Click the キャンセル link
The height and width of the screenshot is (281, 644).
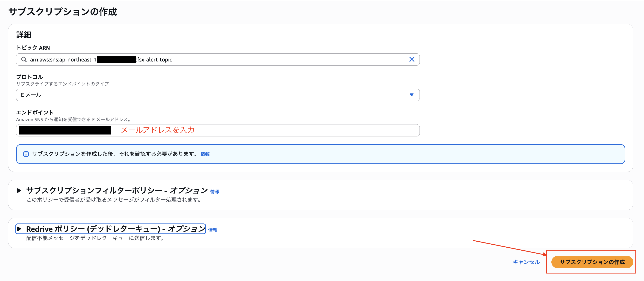click(x=526, y=262)
